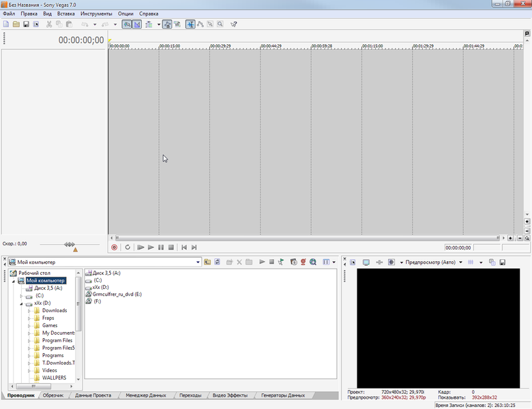Create a new project with the blank page icon
The image size is (532, 409).
click(6, 25)
